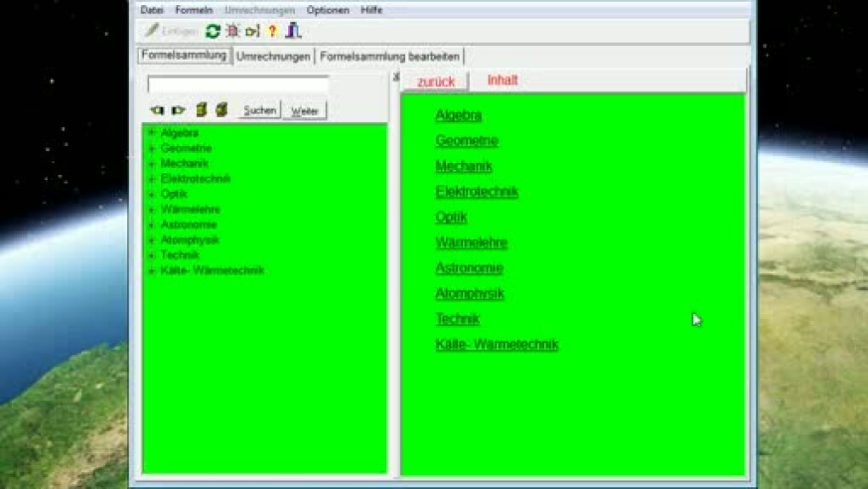Click the question mark help icon
Viewport: 868px width, 489px height.
(273, 32)
